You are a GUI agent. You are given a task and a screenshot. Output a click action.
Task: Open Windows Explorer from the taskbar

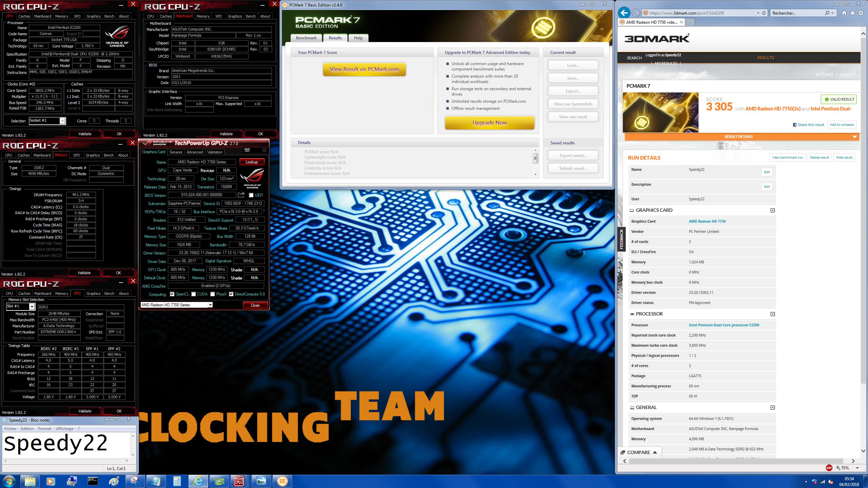click(x=30, y=481)
